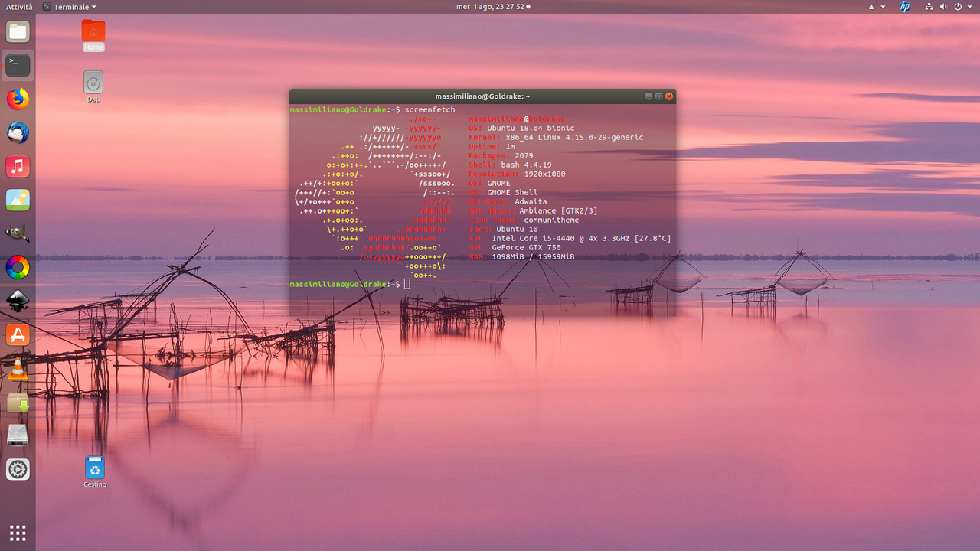Viewport: 980px width, 551px height.
Task: Select the Cestino trash desktop icon
Action: (95, 472)
